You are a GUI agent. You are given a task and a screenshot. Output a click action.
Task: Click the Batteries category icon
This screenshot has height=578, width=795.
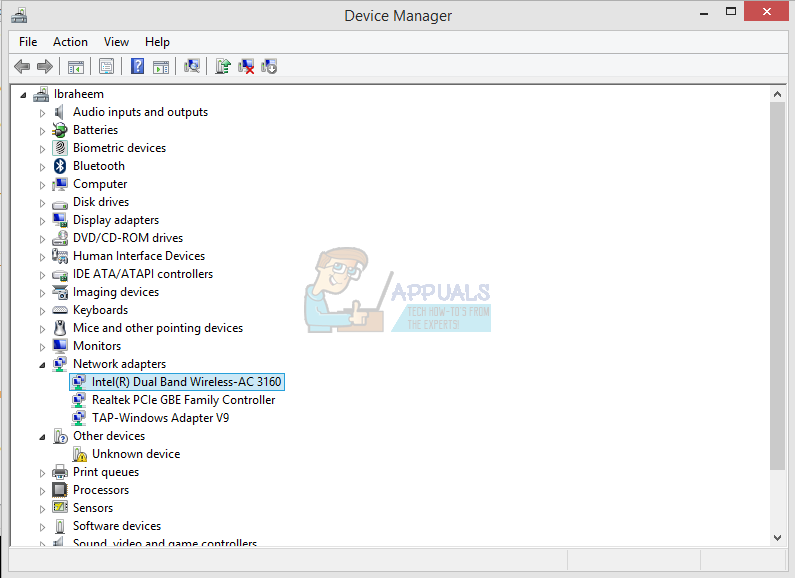tap(60, 130)
